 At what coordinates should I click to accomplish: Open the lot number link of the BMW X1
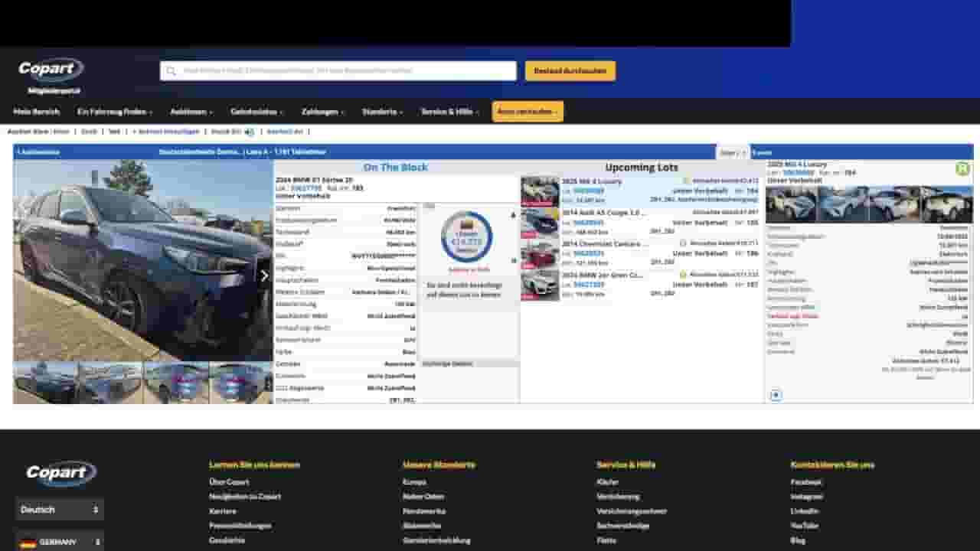tap(306, 187)
